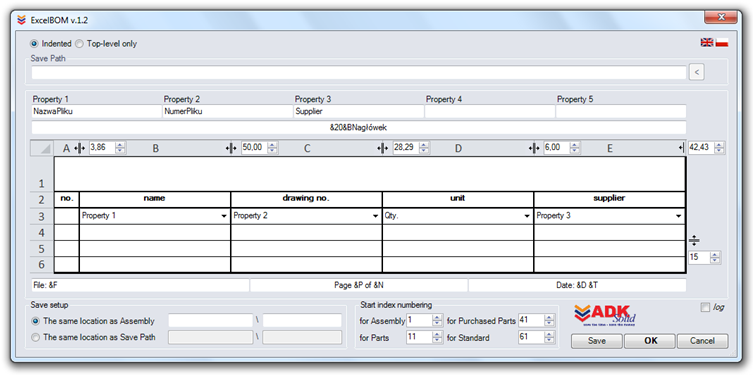The width and height of the screenshot is (756, 375).
Task: Click the Date: &D &T footer field
Action: click(577, 285)
